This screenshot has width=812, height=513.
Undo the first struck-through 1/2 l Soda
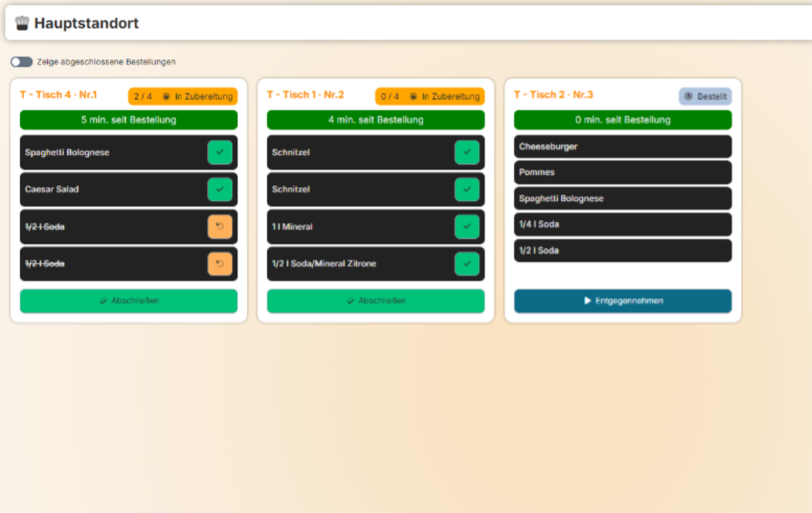(x=220, y=227)
